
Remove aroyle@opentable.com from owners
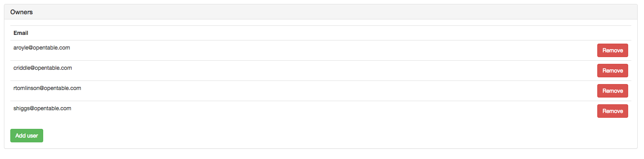point(612,50)
